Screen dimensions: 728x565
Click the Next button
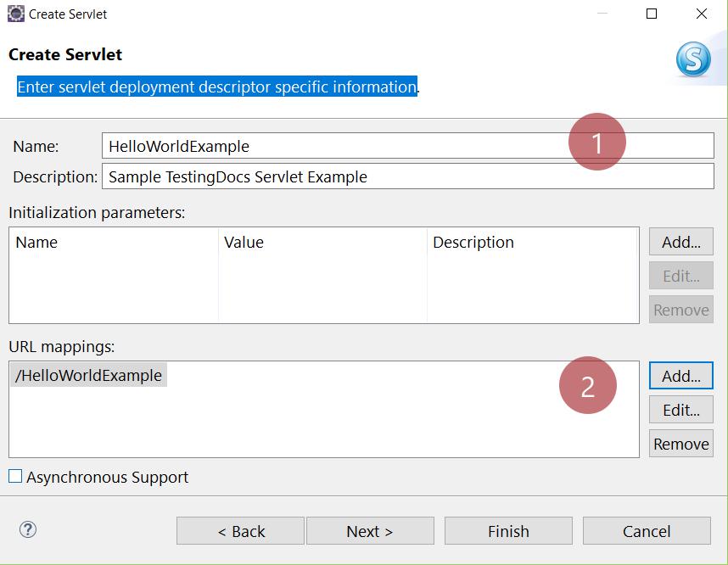tap(370, 530)
